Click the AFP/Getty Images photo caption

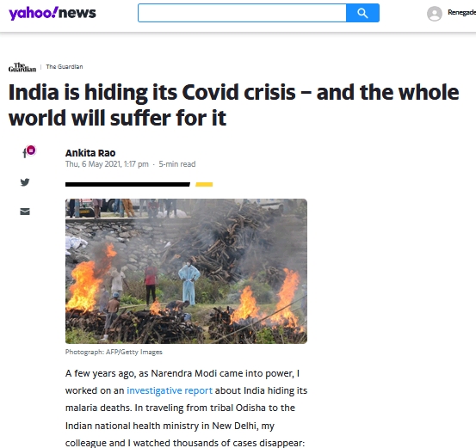point(114,352)
